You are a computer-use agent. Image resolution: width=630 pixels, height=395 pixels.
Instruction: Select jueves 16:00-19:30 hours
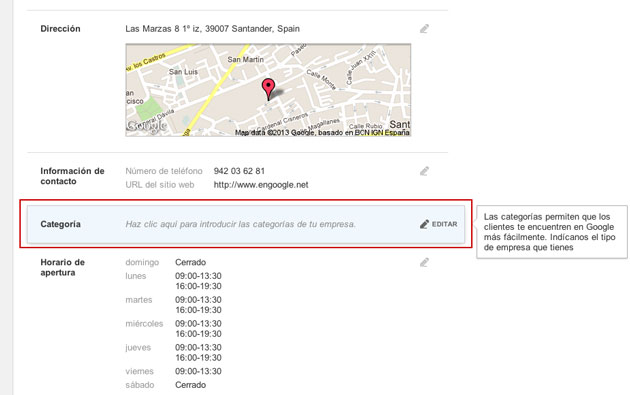click(x=198, y=358)
